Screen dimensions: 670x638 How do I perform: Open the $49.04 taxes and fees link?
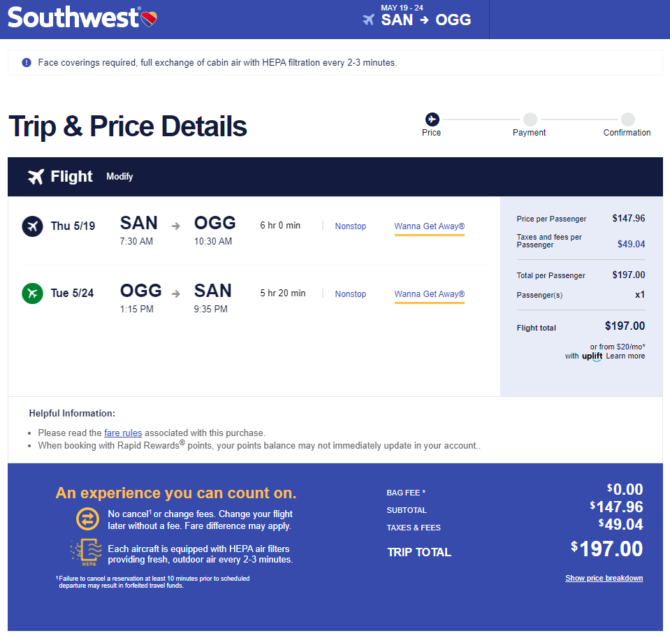tap(631, 244)
